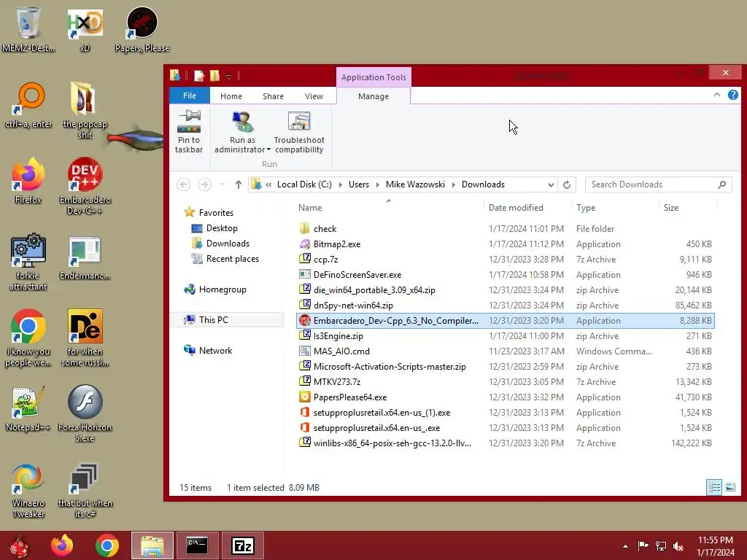The image size is (747, 560).
Task: Open the Explorer Help question mark icon
Action: click(732, 95)
